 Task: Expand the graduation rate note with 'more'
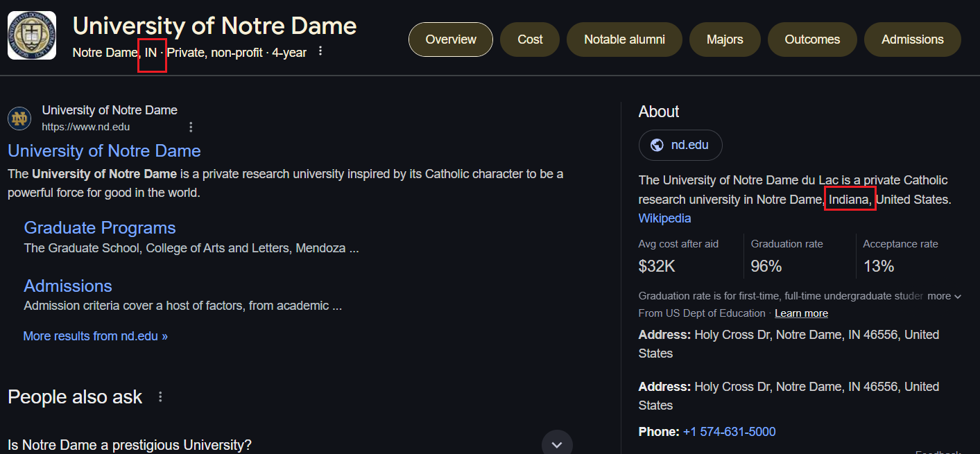(945, 296)
